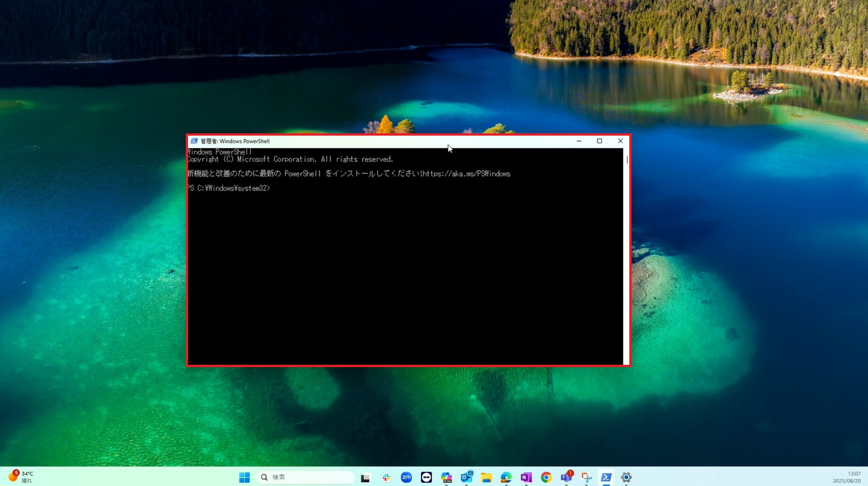This screenshot has width=868, height=486.
Task: Open the Windows Start menu
Action: (x=244, y=477)
